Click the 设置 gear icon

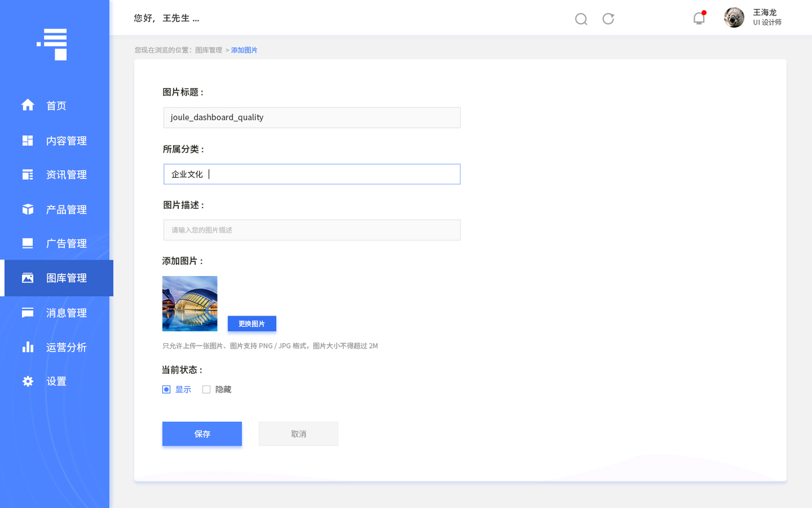coord(27,381)
